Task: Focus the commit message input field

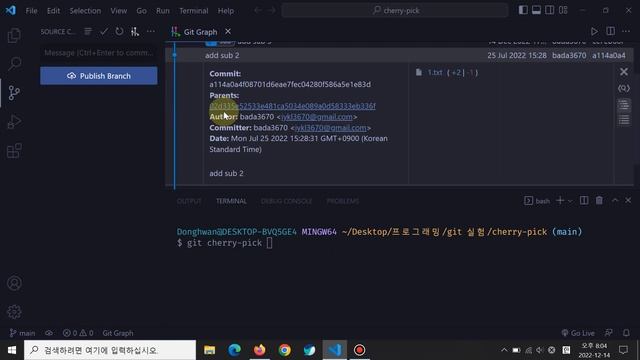Action: point(99,53)
